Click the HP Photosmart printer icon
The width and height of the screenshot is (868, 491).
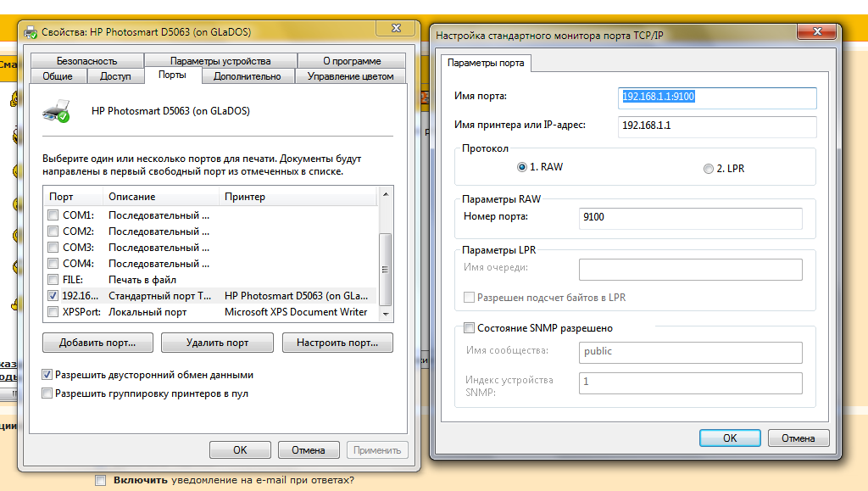pos(56,111)
